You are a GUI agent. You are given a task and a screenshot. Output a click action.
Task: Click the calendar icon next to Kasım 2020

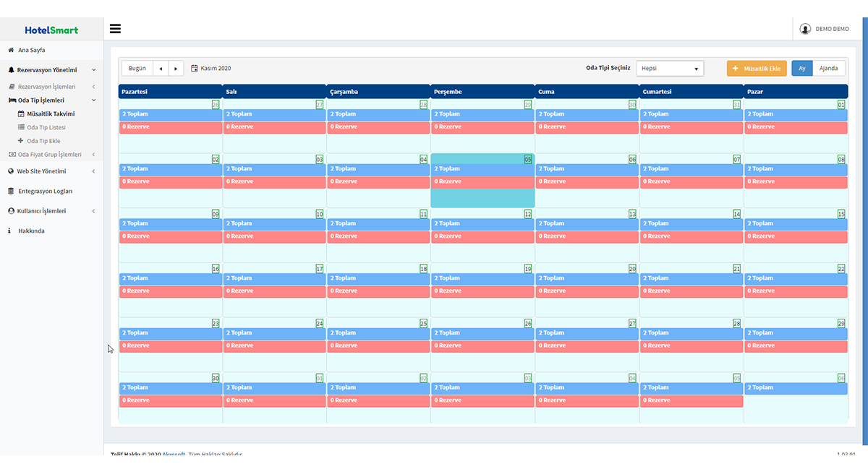pos(195,69)
